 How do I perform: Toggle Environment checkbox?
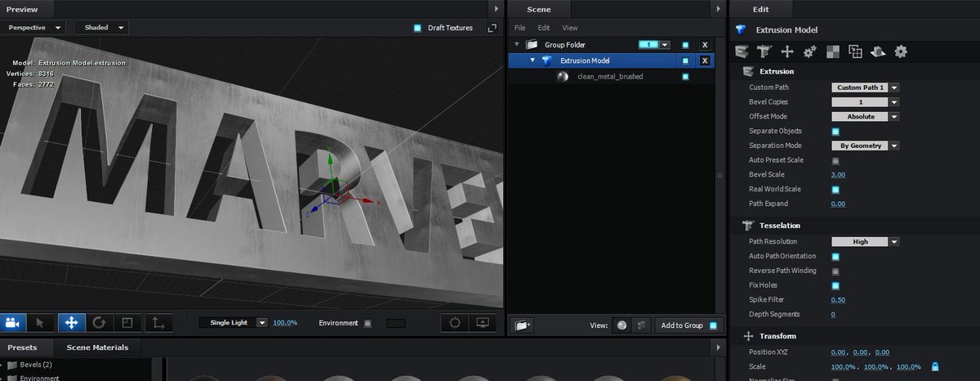[367, 323]
